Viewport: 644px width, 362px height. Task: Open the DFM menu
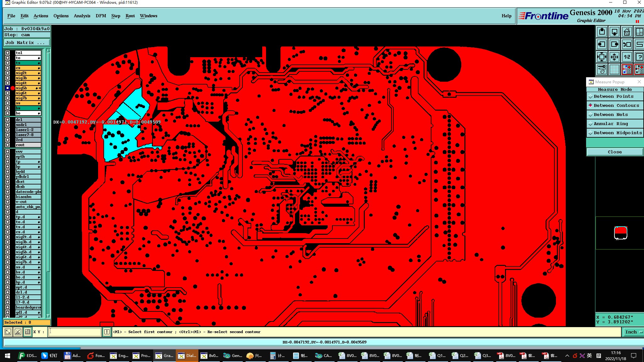(101, 16)
